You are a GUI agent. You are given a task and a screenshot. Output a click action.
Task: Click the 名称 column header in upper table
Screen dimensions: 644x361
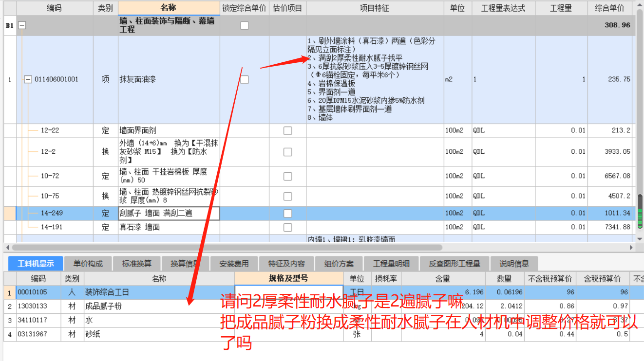[169, 8]
